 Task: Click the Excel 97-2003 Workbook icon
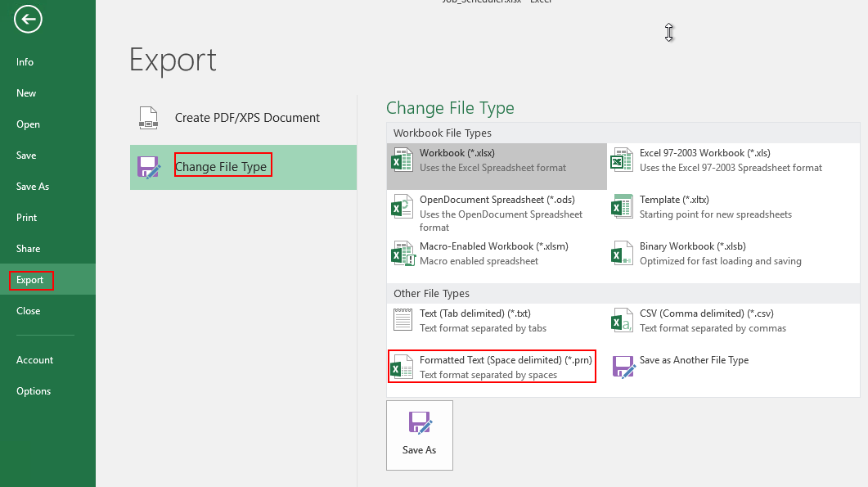623,160
